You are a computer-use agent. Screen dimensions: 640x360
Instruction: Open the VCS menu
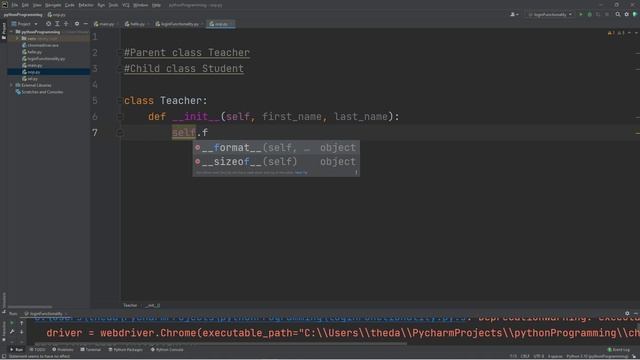point(126,5)
